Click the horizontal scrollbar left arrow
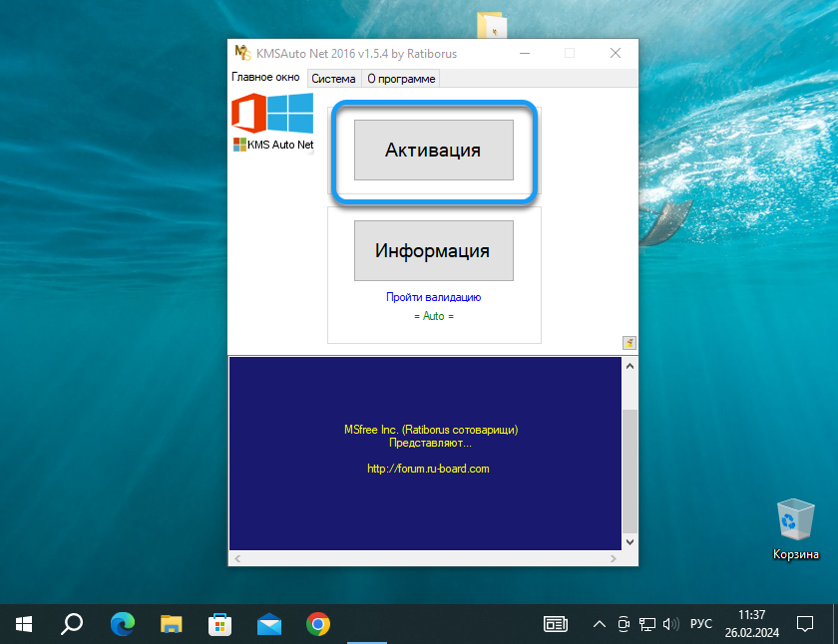Screen dimensions: 838x644 point(237,558)
